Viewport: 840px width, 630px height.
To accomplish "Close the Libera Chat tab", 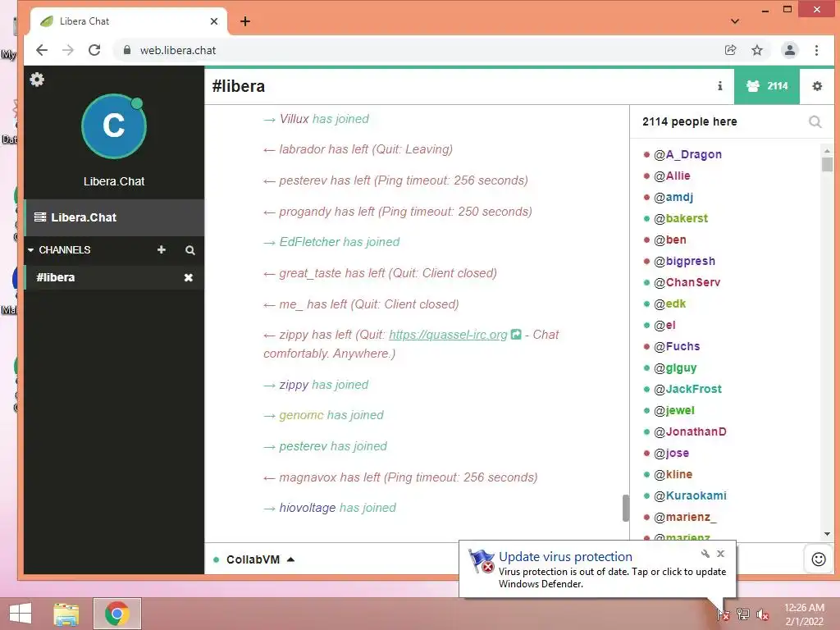I will (x=214, y=21).
